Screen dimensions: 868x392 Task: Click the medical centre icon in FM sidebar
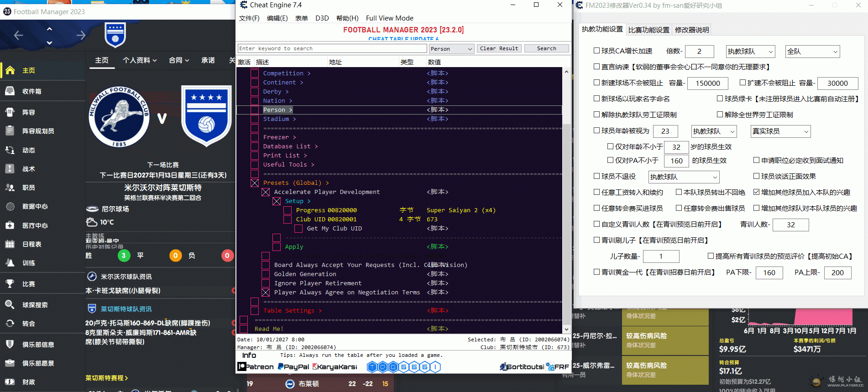pos(10,225)
